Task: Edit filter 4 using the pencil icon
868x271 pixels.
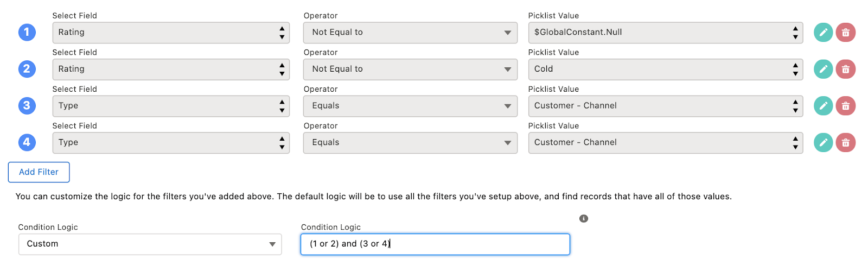Action: [x=823, y=142]
